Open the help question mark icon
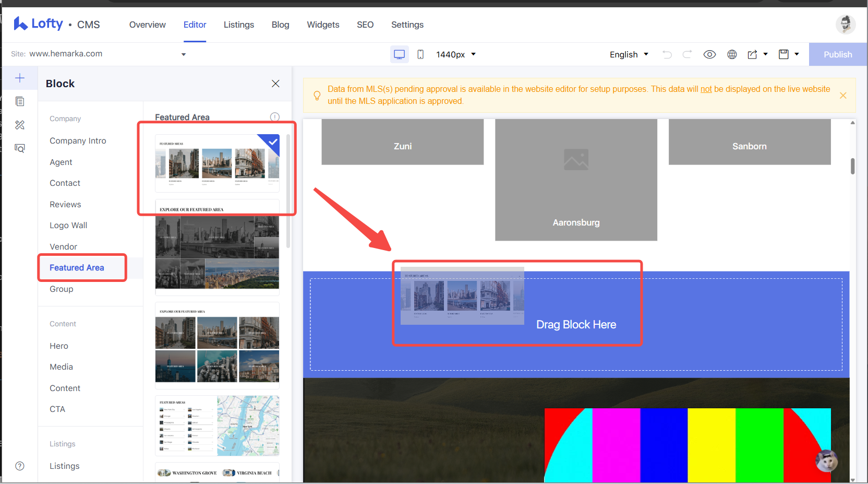868x484 pixels. (x=20, y=466)
